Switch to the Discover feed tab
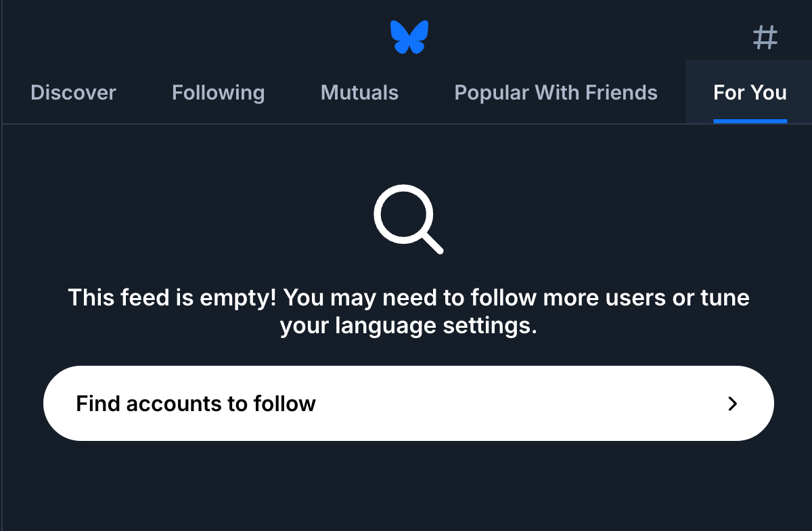 [73, 92]
